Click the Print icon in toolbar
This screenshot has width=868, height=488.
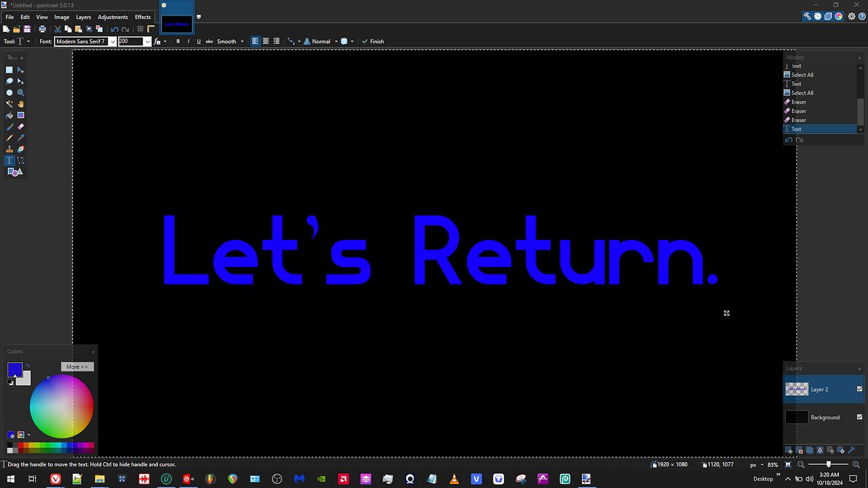coord(42,29)
